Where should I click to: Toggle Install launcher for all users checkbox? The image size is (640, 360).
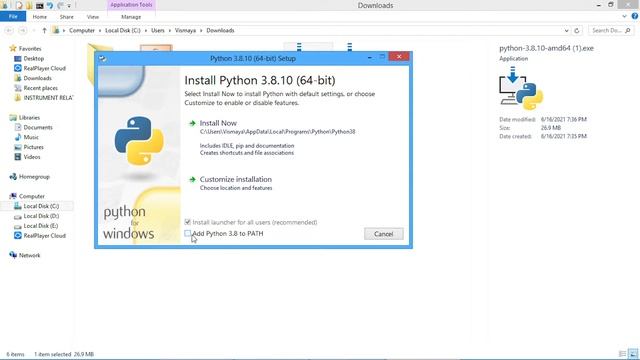(187, 222)
